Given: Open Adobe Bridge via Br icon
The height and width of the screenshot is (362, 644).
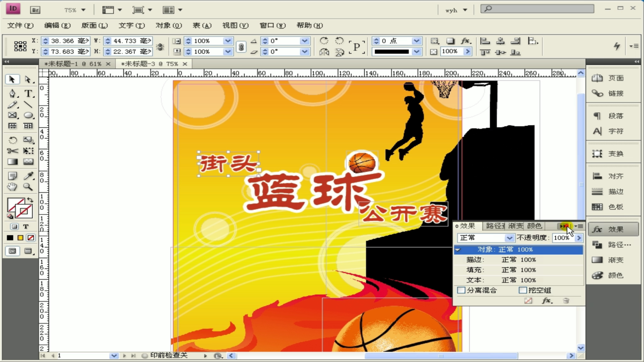Looking at the screenshot, I should pos(35,10).
